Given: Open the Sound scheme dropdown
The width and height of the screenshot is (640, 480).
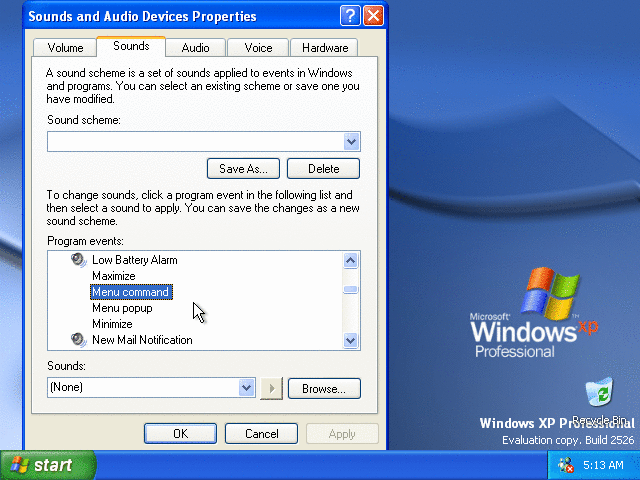Looking at the screenshot, I should pos(351,142).
